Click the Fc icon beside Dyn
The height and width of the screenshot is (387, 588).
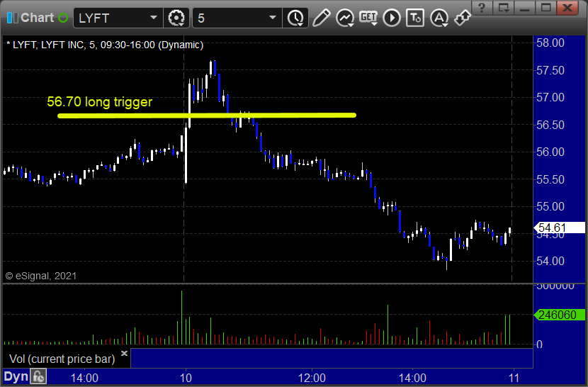(x=38, y=376)
